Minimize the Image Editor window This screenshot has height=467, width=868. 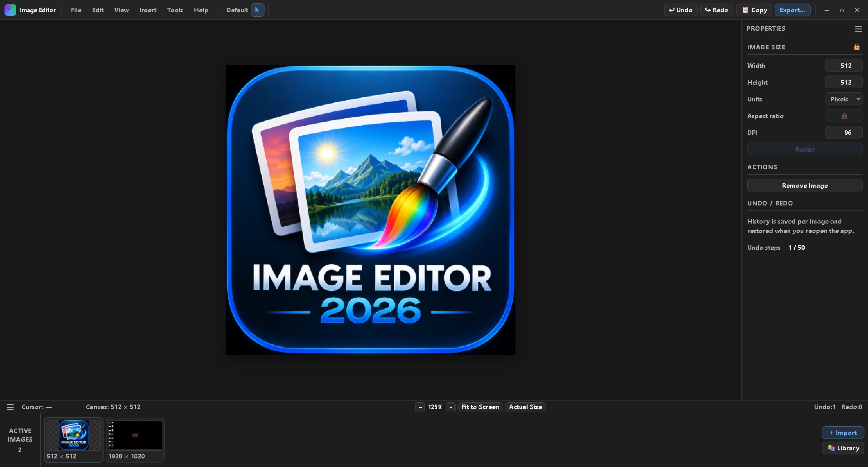[826, 10]
